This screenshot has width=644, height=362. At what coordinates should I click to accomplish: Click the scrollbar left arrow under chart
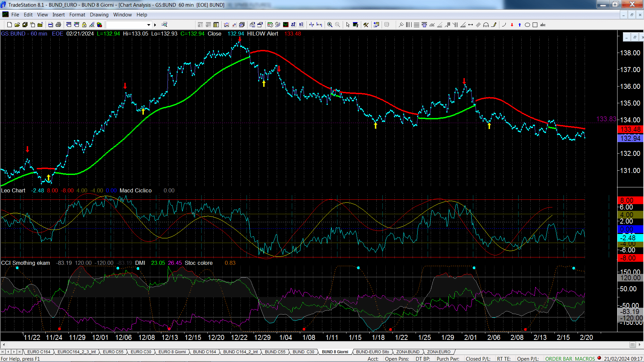[x=4, y=345]
